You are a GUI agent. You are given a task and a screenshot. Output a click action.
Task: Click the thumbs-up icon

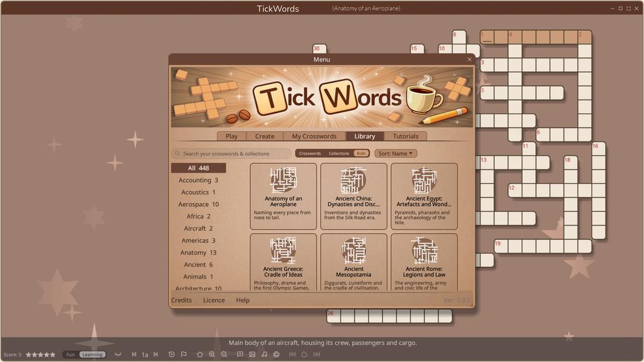click(x=304, y=354)
